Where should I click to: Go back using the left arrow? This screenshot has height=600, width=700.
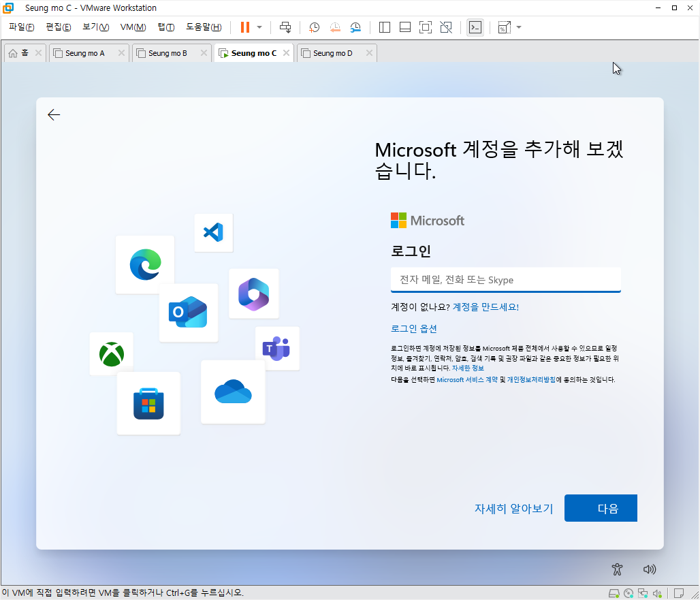pos(54,114)
